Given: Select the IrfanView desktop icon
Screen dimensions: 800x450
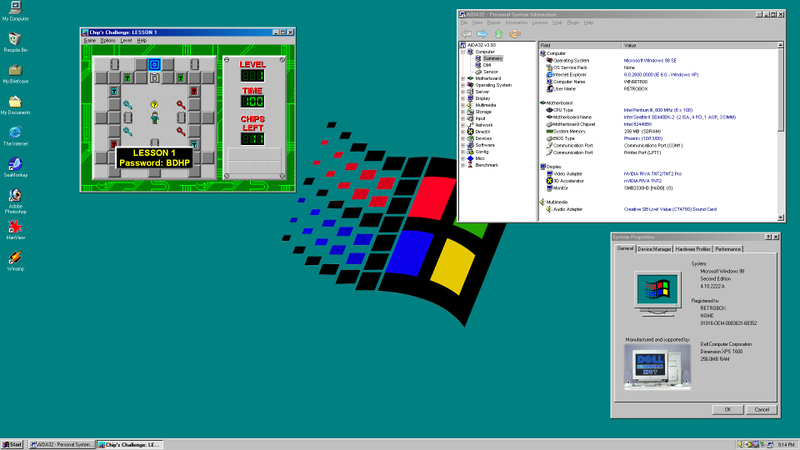Looking at the screenshot, I should (x=15, y=230).
